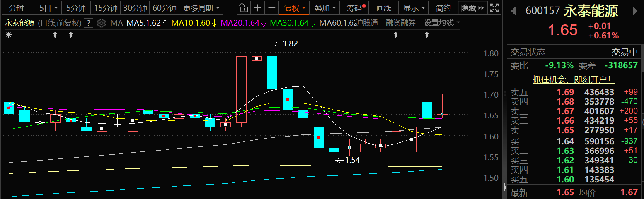Enter fullscreen with expand arrows icon
This screenshot has height=199, width=644.
494,8
